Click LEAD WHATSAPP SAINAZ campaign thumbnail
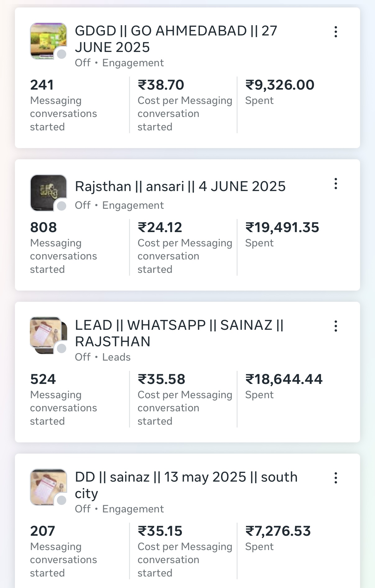375x588 pixels. (47, 334)
